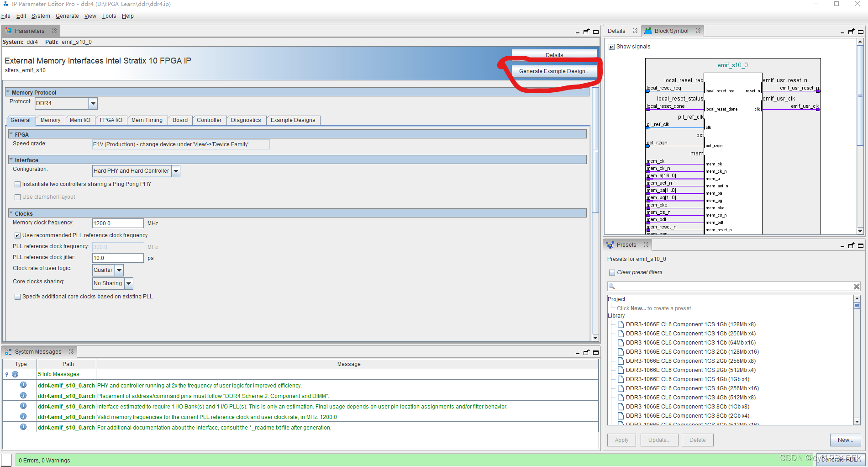868x467 pixels.
Task: Click the Apply preset button
Action: [x=621, y=440]
